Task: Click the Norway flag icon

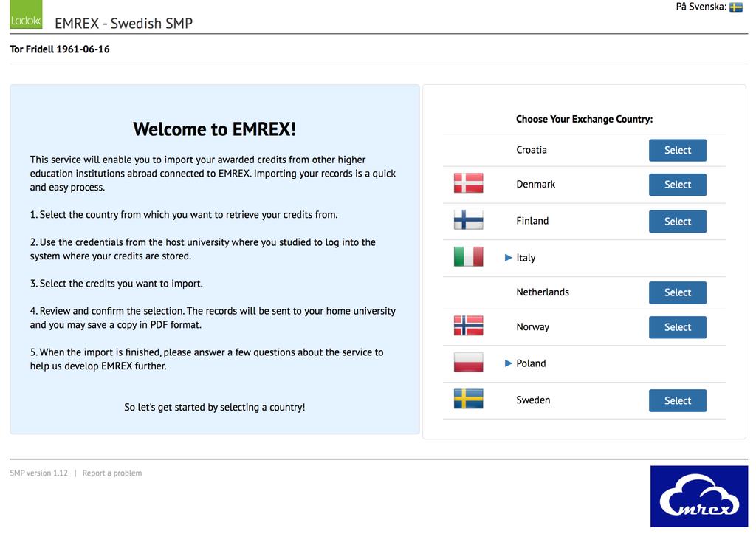Action: pyautogui.click(x=468, y=326)
